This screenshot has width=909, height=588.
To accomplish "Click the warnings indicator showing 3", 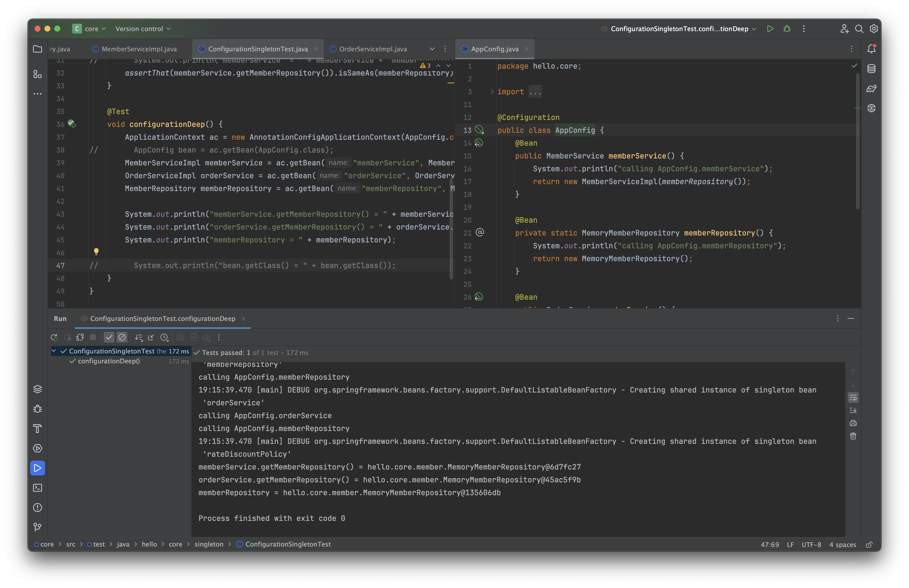I will [425, 66].
